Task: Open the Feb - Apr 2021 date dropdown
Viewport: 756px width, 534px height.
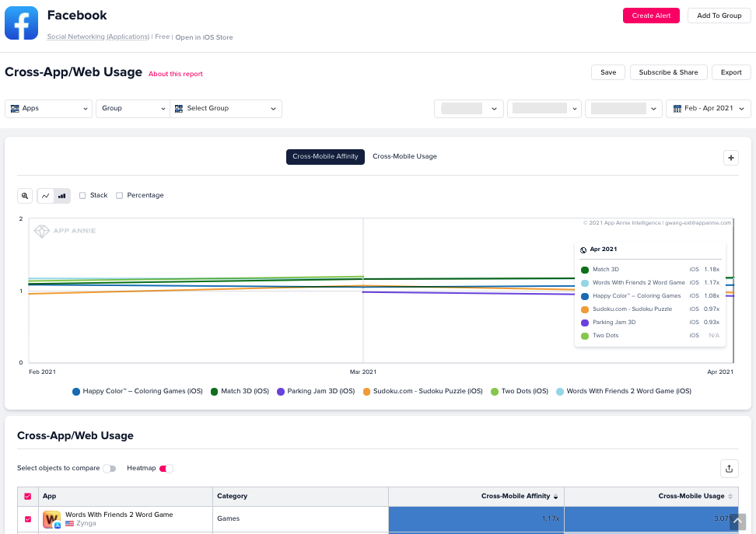Action: coord(709,109)
